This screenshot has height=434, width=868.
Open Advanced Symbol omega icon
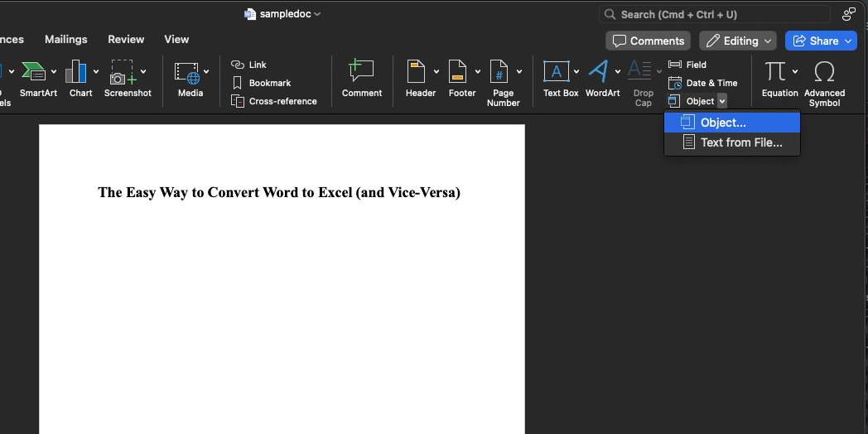click(x=824, y=72)
